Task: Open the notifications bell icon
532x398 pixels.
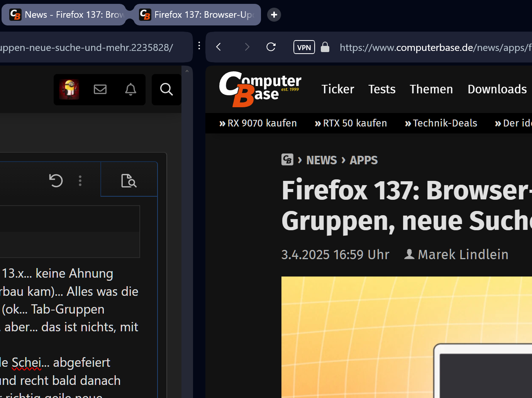Action: pos(130,89)
